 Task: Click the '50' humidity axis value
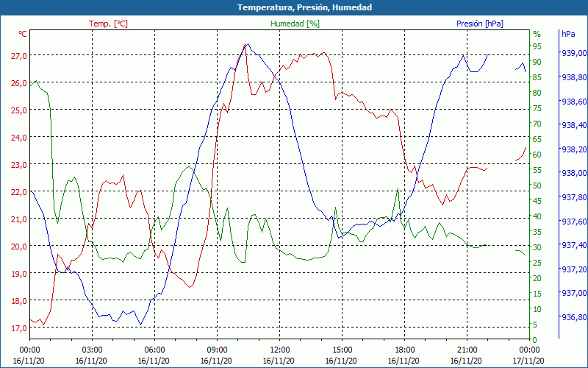point(537,185)
